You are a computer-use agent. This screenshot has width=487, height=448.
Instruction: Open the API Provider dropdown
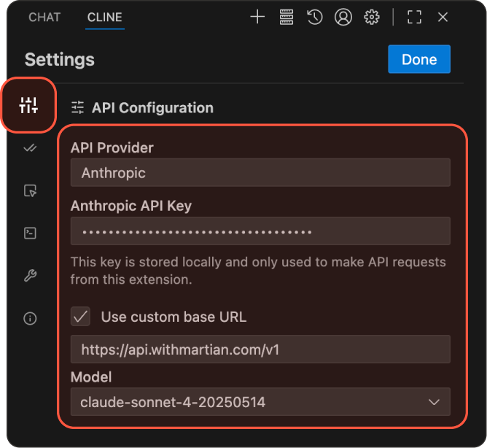pos(260,173)
